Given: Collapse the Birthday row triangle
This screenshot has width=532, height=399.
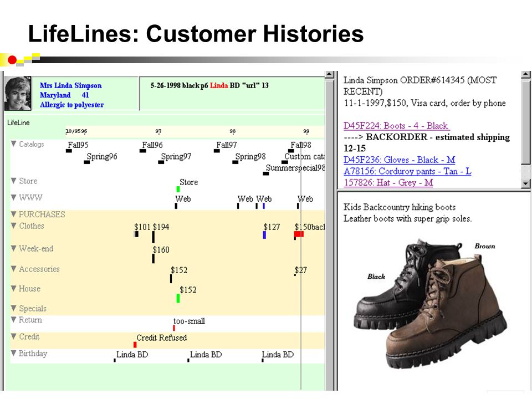Looking at the screenshot, I should coord(13,353).
